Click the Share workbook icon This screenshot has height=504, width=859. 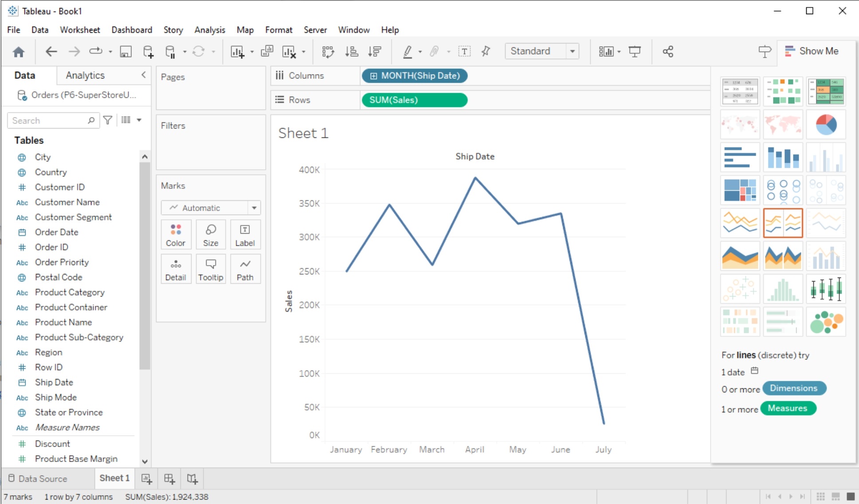pos(668,51)
